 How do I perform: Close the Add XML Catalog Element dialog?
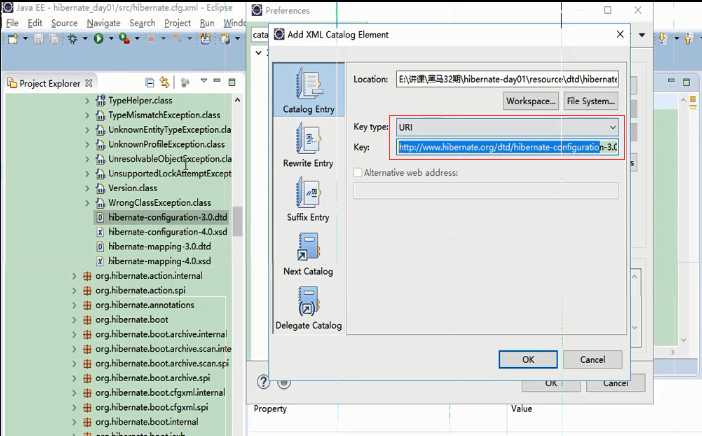click(x=620, y=34)
